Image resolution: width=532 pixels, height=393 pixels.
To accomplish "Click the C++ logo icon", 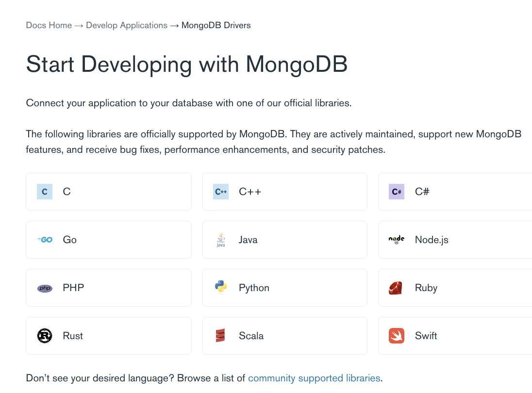I will point(220,192).
